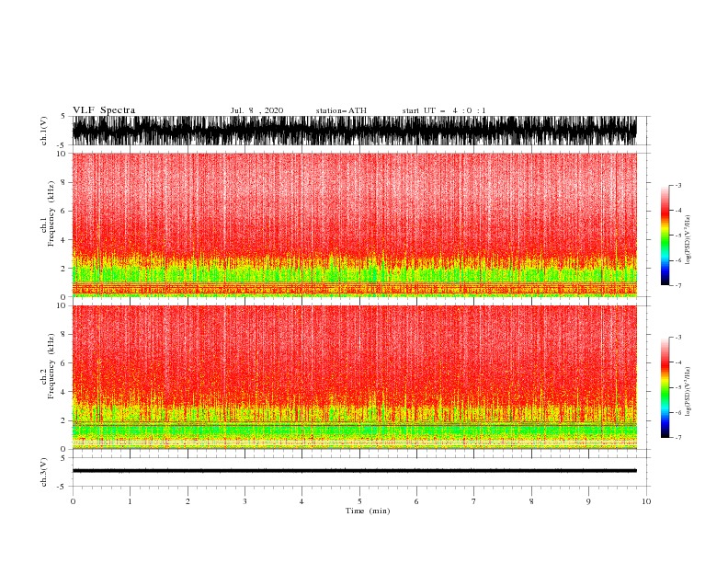Click the time axis tick label "10"
728x563 pixels.
[646, 501]
